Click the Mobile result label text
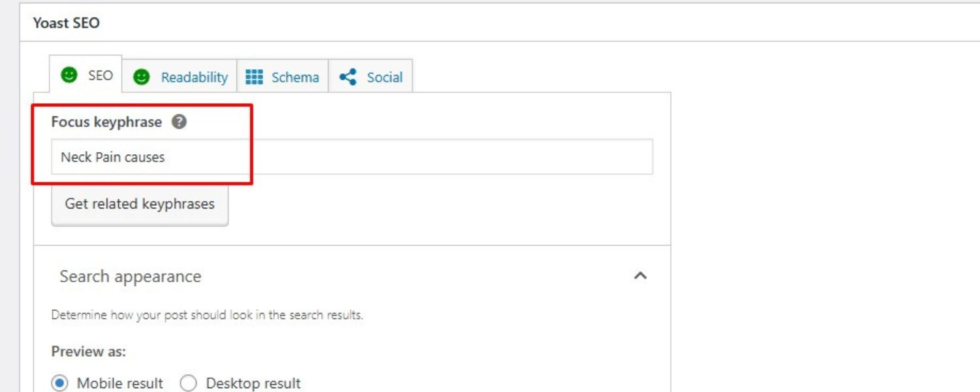Viewport: 980px width, 392px height. pos(120,384)
